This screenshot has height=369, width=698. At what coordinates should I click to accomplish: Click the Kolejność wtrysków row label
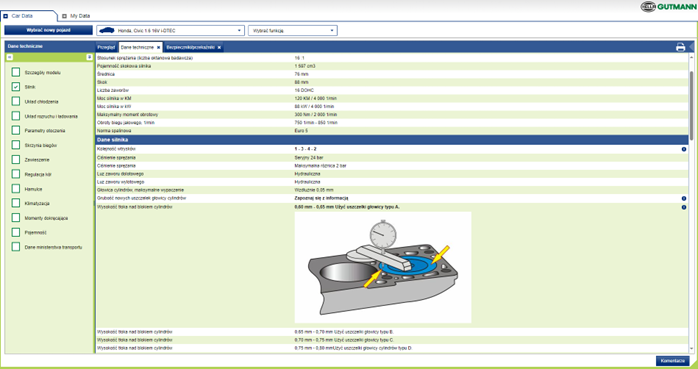pos(116,149)
